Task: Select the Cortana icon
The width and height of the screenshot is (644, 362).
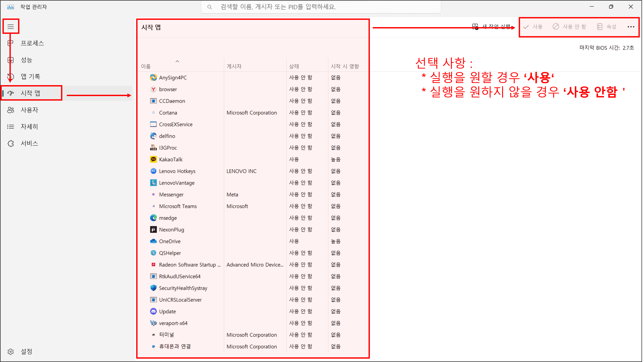Action: (153, 113)
